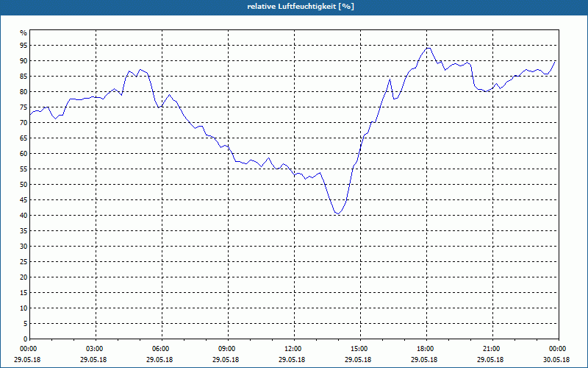
Task: Click the '00:00' time label above 29.05.18
Action: (27, 349)
